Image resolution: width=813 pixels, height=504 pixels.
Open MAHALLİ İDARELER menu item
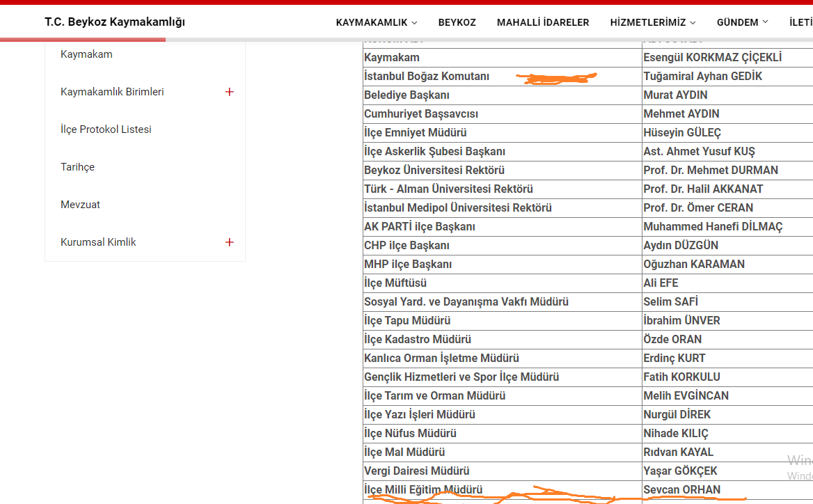click(543, 22)
